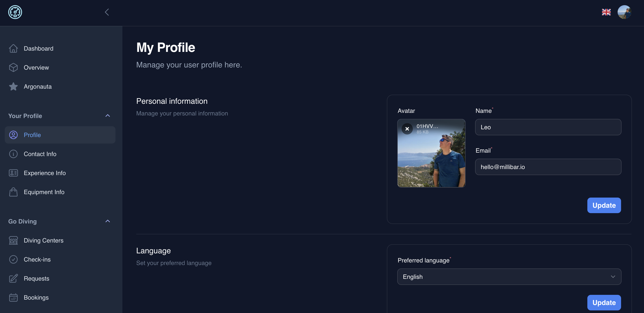Remove the uploaded avatar image
Screen dimensions: 644x313
(x=407, y=129)
